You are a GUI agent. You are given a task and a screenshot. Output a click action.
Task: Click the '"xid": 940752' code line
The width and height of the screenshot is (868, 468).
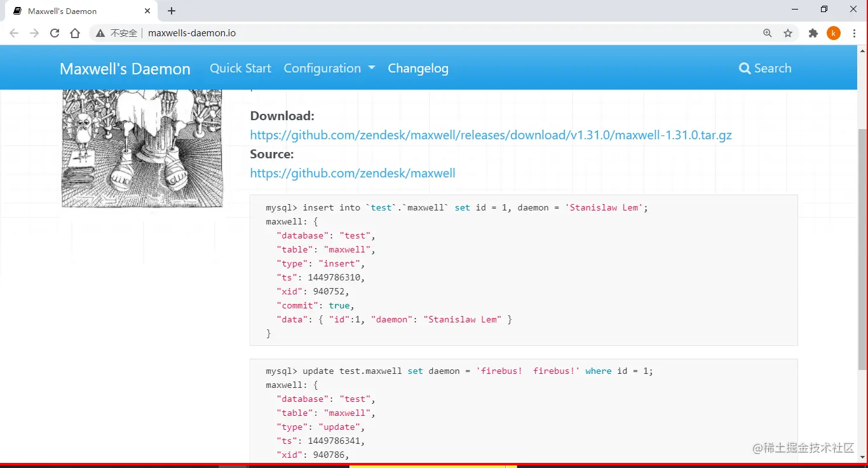point(313,291)
